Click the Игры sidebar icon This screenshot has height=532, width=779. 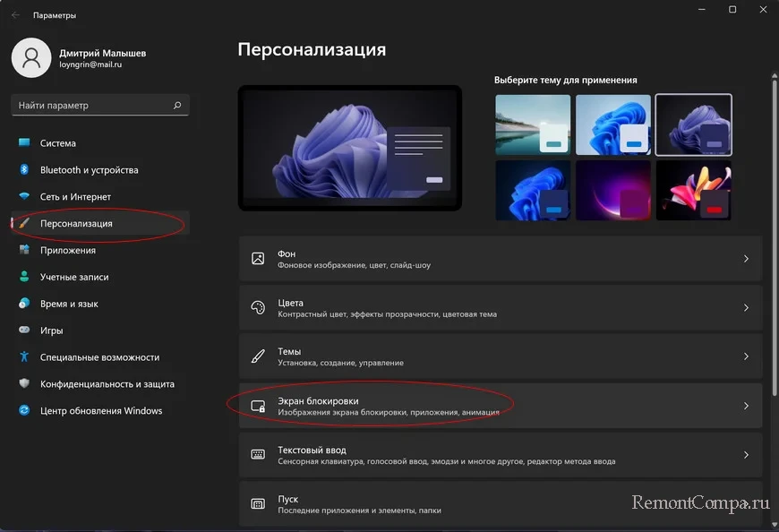(x=24, y=330)
